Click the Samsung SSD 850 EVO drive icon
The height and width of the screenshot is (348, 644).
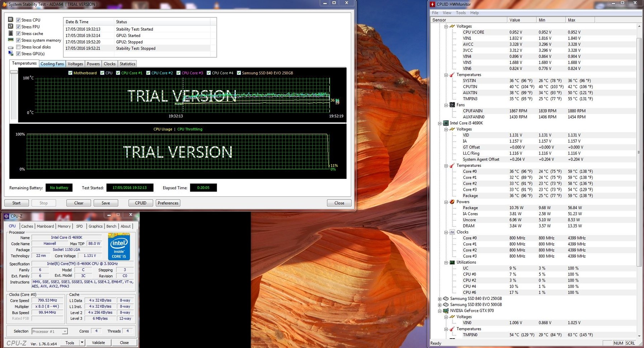[x=446, y=305]
